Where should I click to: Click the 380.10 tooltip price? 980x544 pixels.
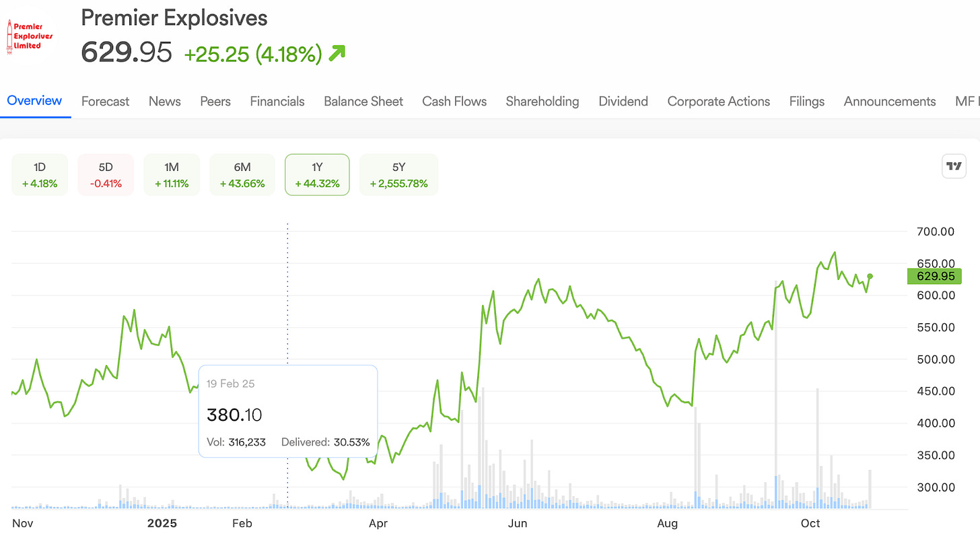coord(234,415)
